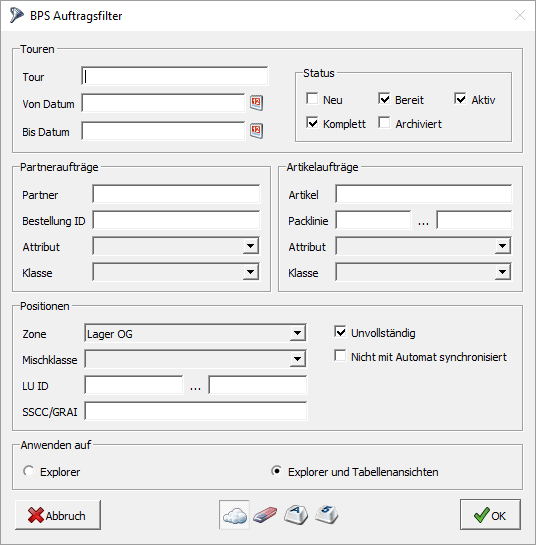
Task: Open Artikelaufträge Attribut dropdown
Action: click(x=503, y=246)
